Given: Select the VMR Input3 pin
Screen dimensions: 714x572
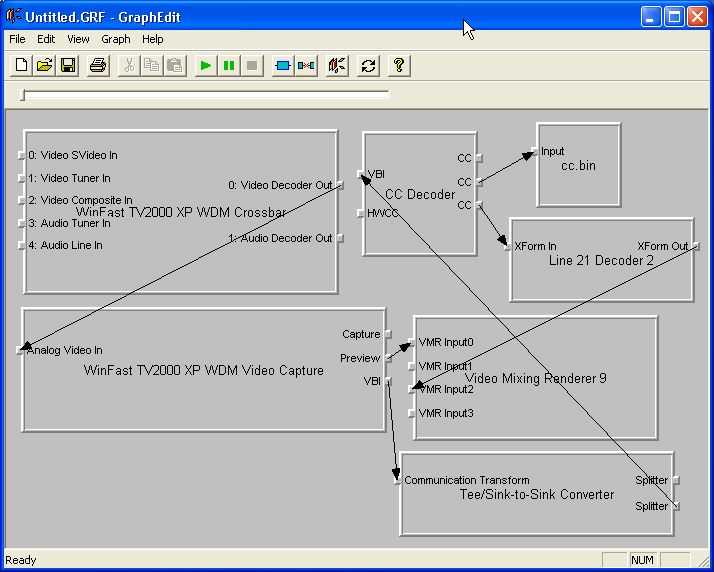Looking at the screenshot, I should [411, 414].
